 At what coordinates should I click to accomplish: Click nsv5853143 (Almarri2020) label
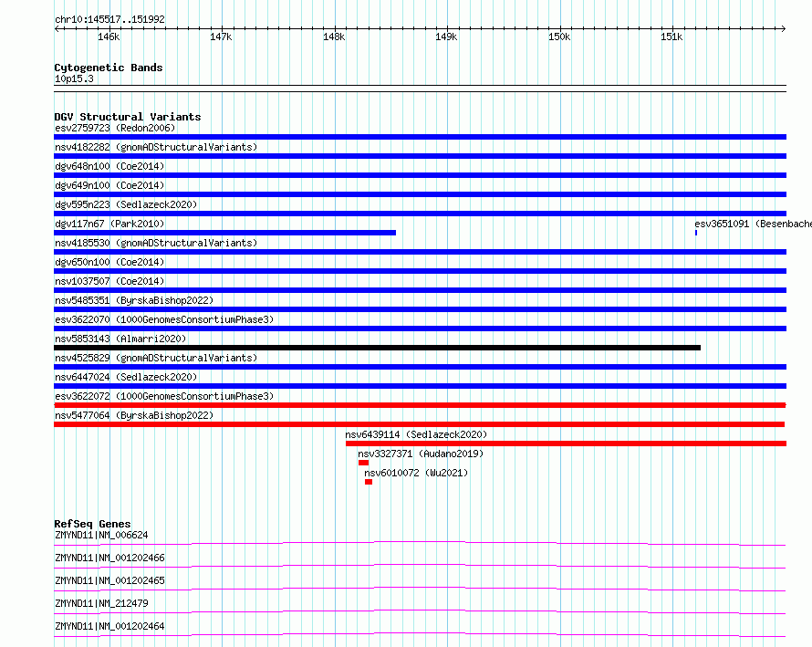[120, 339]
